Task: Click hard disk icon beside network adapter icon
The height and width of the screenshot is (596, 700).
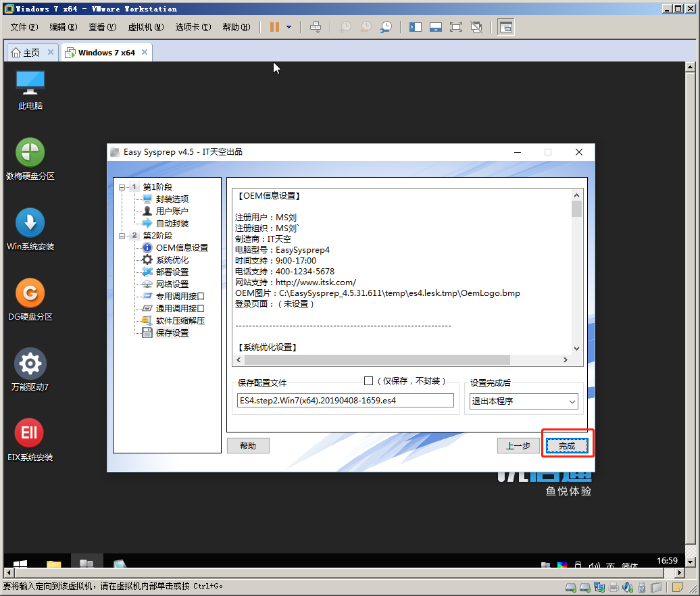Action: click(585, 587)
